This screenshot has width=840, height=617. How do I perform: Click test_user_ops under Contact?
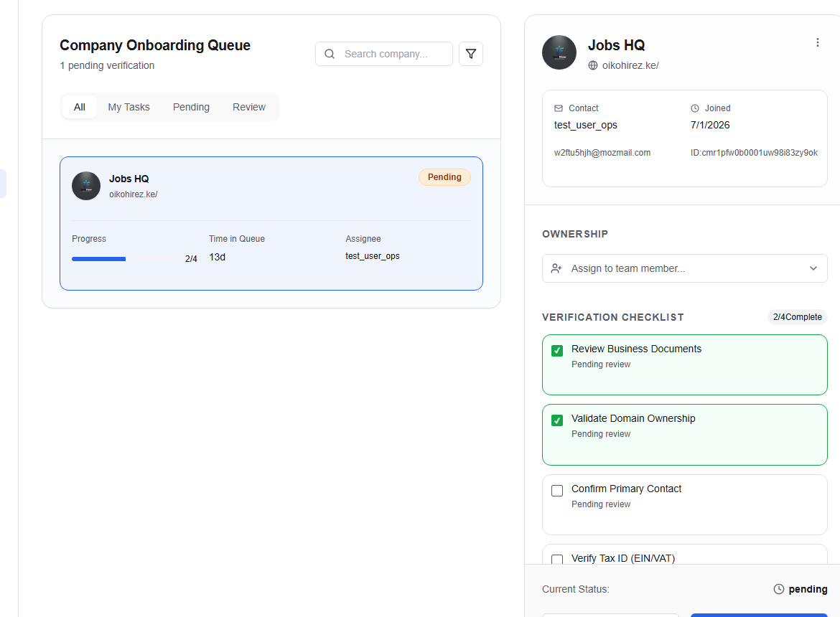pos(586,125)
